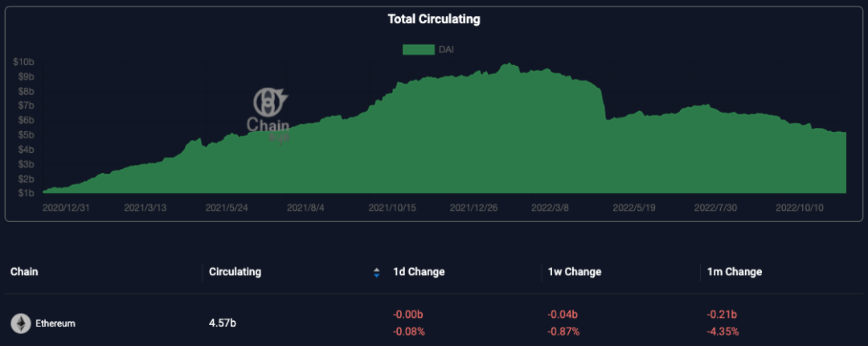Click the green DAI legend swatch
Viewport: 868px width, 346px height.
(x=417, y=50)
